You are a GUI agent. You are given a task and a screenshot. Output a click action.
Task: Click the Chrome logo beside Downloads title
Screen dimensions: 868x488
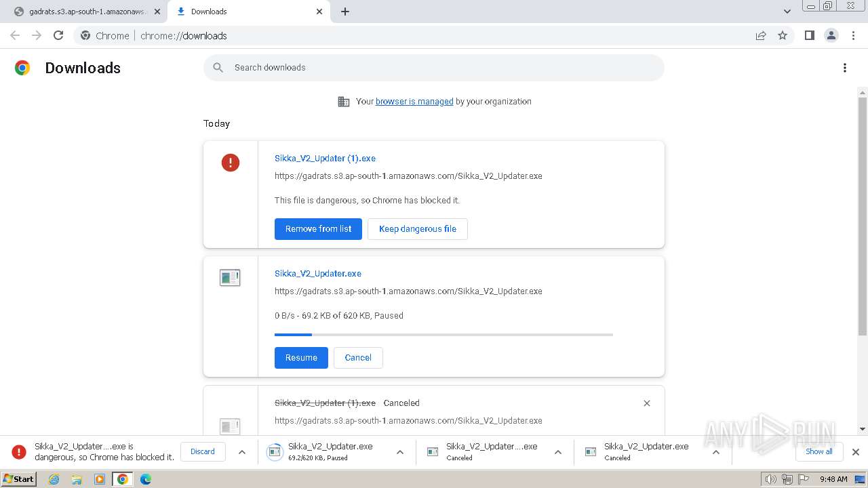point(22,68)
